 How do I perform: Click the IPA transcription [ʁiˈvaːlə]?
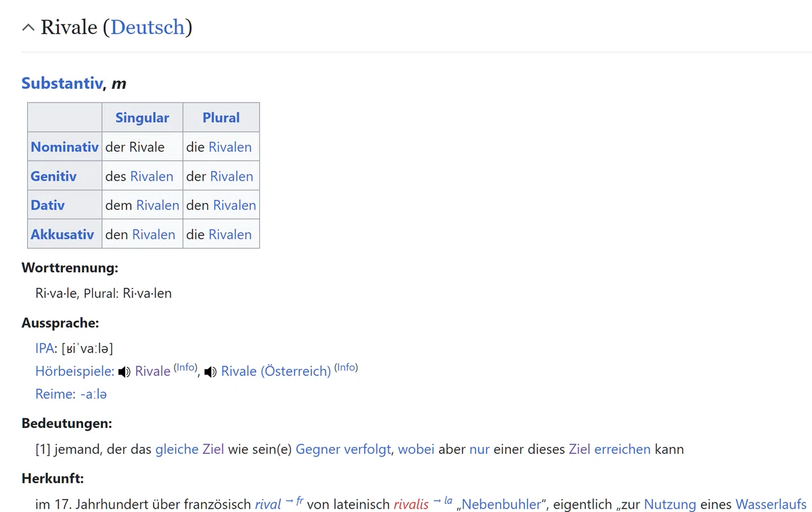(87, 348)
